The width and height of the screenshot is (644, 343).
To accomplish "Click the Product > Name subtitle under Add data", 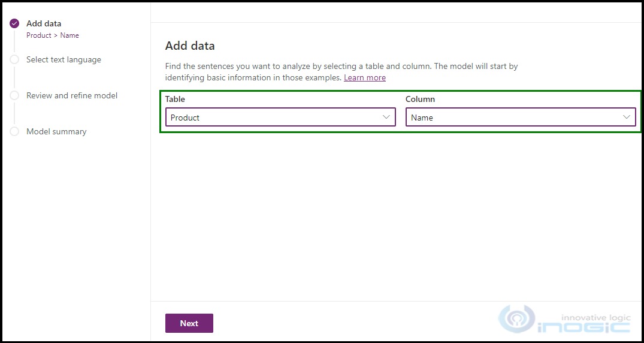I will click(x=53, y=35).
